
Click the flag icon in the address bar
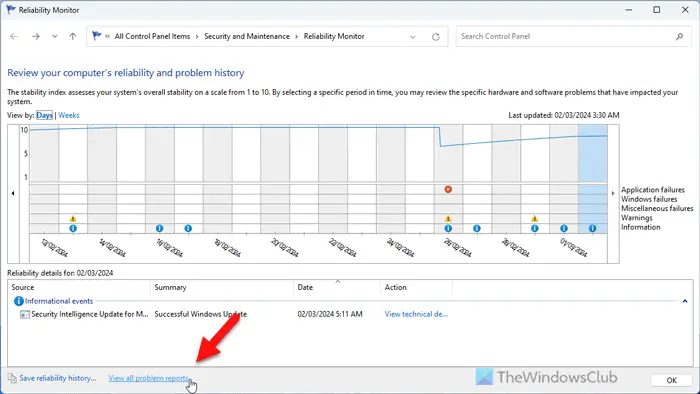click(96, 36)
